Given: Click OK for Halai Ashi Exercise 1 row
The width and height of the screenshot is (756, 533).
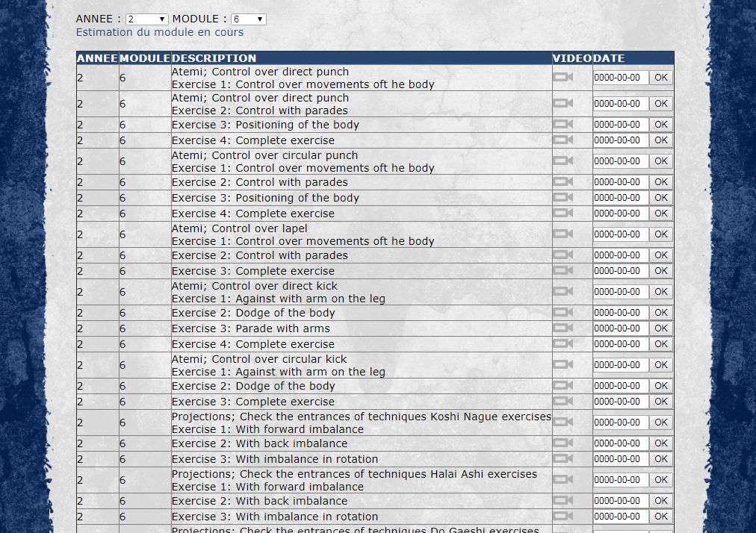Looking at the screenshot, I should tap(660, 480).
